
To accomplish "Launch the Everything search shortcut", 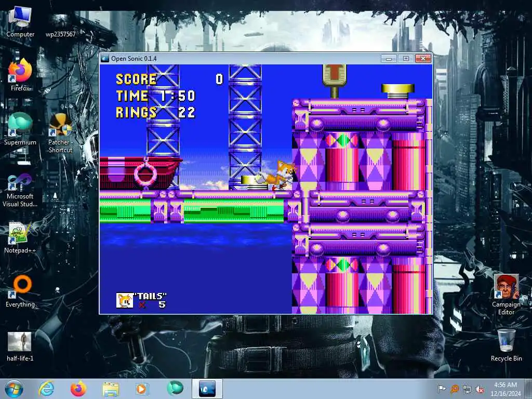I will pyautogui.click(x=20, y=291).
